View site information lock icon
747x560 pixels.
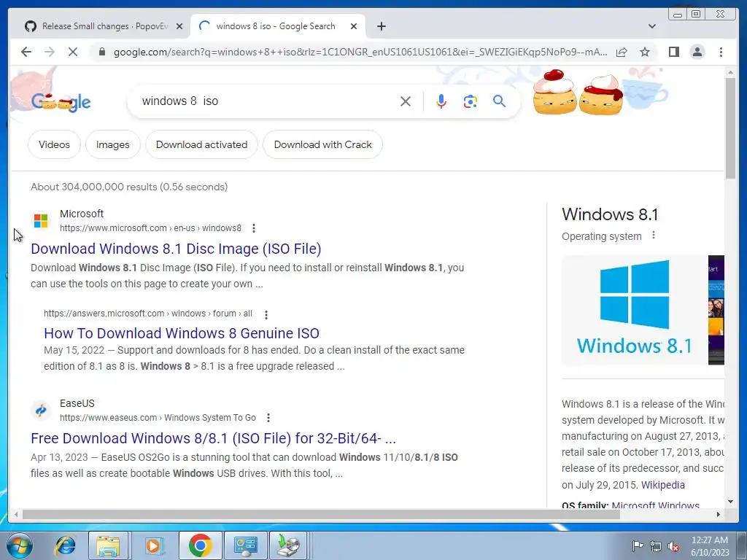click(101, 52)
